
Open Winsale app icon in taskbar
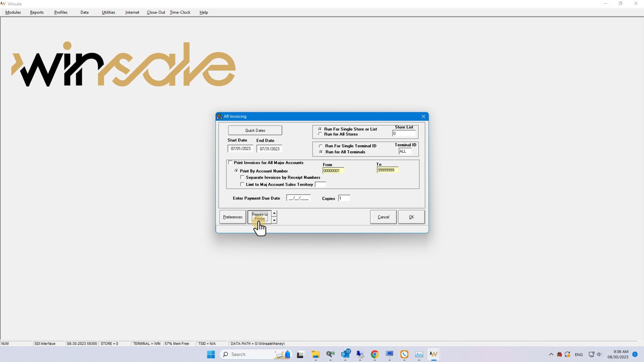point(433,354)
